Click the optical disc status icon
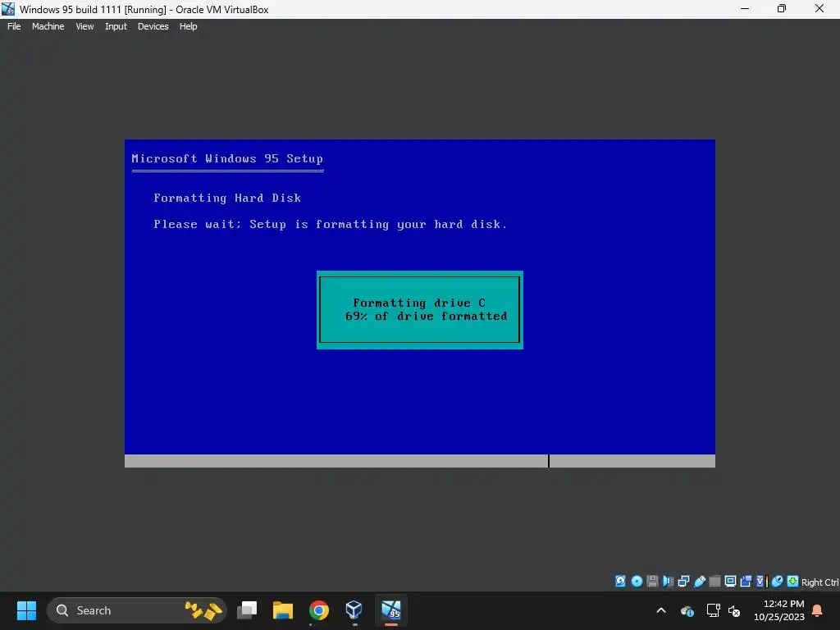The width and height of the screenshot is (840, 630). pos(637,582)
